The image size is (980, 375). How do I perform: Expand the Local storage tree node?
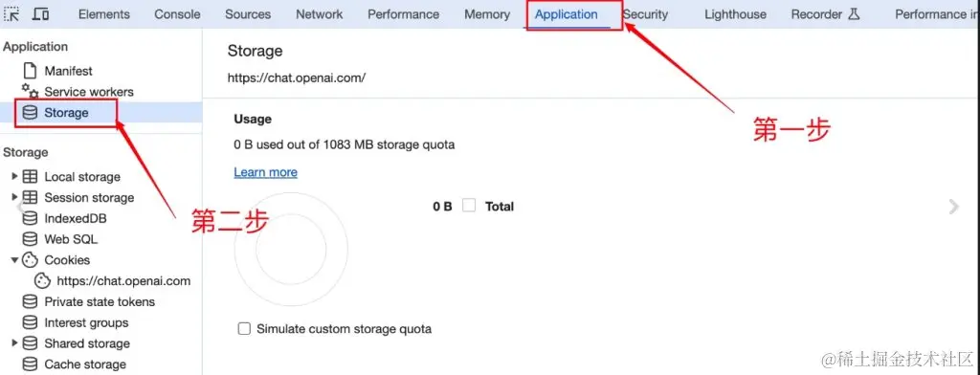[x=15, y=176]
